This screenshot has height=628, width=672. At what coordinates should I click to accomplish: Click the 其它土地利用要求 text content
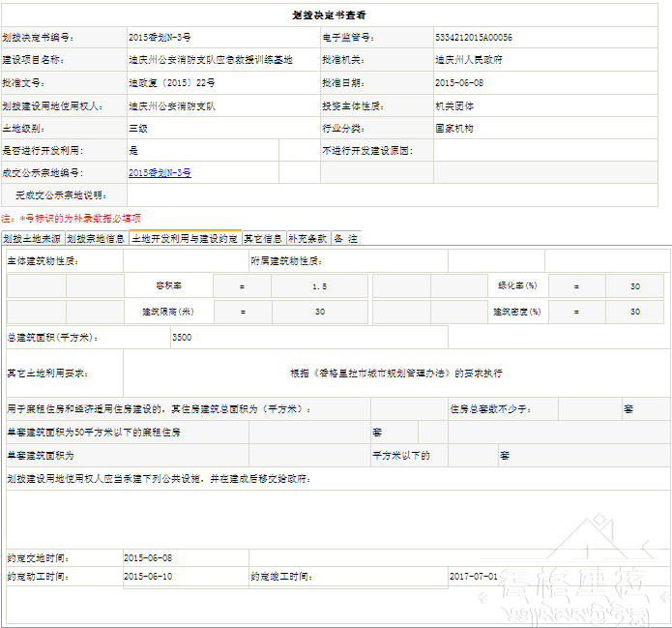point(395,373)
